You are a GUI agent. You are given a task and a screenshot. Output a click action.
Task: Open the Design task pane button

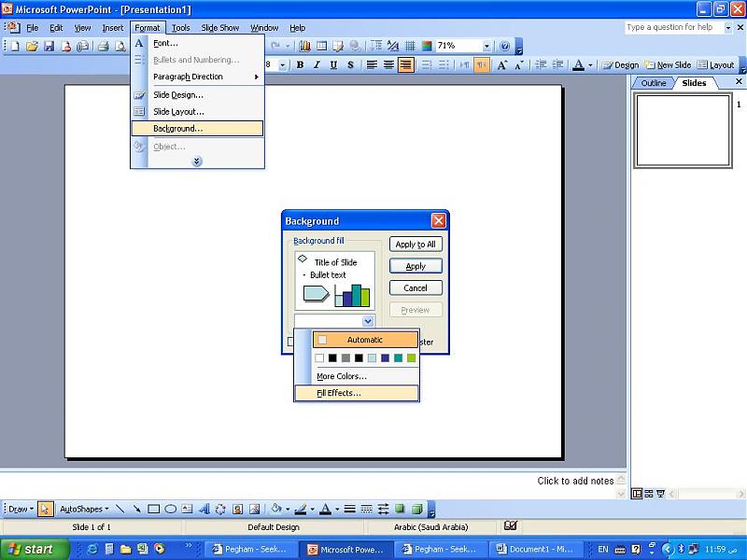[620, 64]
